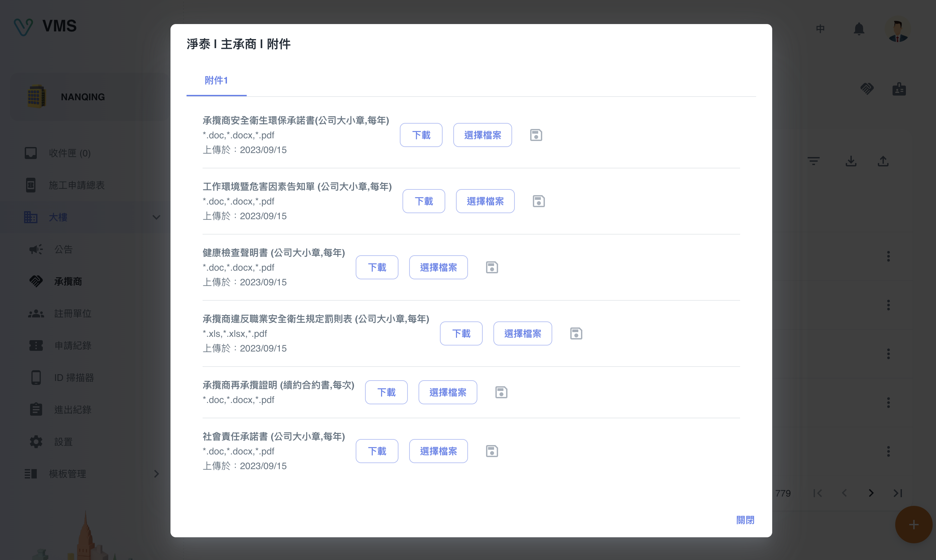The width and height of the screenshot is (936, 560).
Task: Click save icon beside 罰則表 row
Action: 576,333
